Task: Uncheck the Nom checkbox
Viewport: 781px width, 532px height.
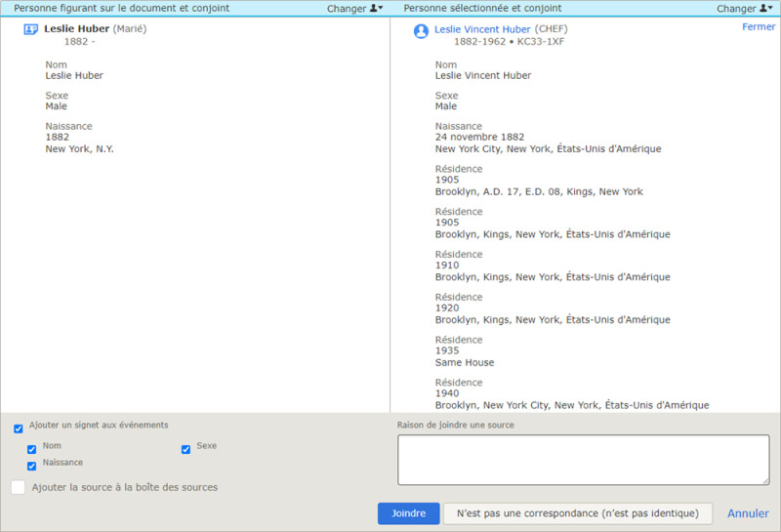Action: point(32,449)
